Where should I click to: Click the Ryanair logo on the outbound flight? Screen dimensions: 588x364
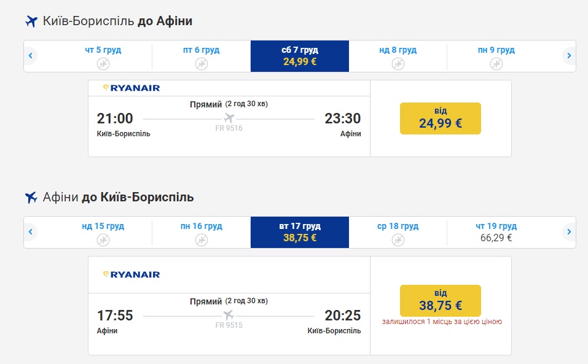point(131,88)
